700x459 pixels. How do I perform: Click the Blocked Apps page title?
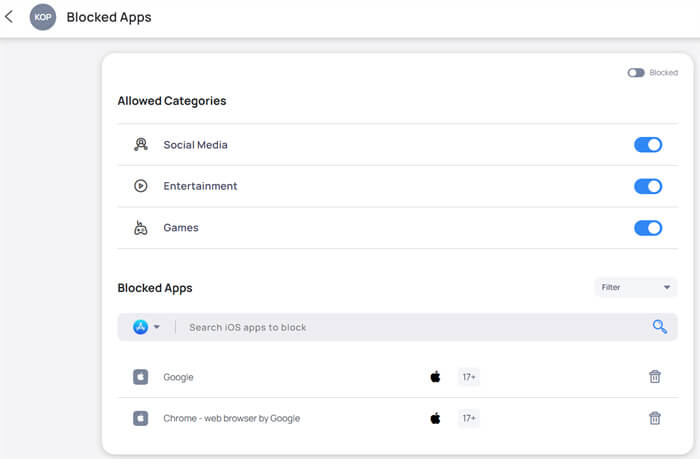[109, 17]
